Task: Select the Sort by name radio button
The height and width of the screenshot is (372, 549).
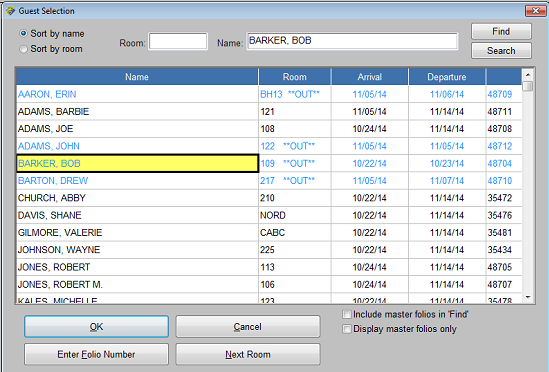Action: (23, 34)
